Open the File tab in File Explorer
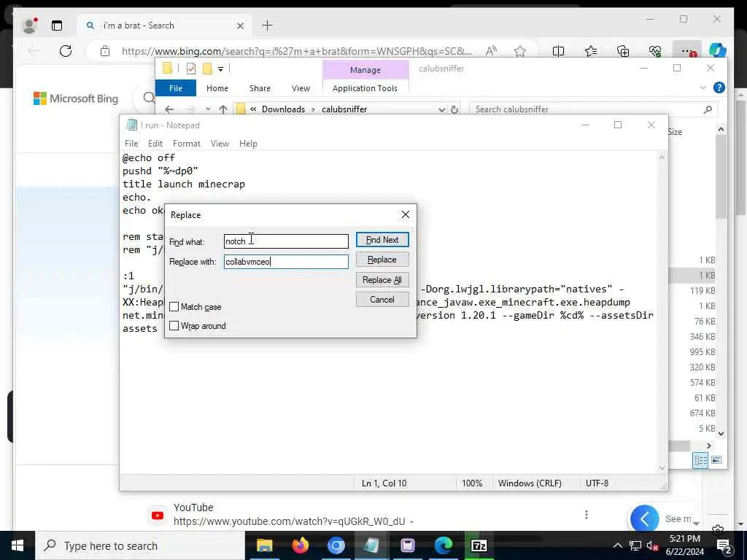The height and width of the screenshot is (560, 747). coord(176,88)
